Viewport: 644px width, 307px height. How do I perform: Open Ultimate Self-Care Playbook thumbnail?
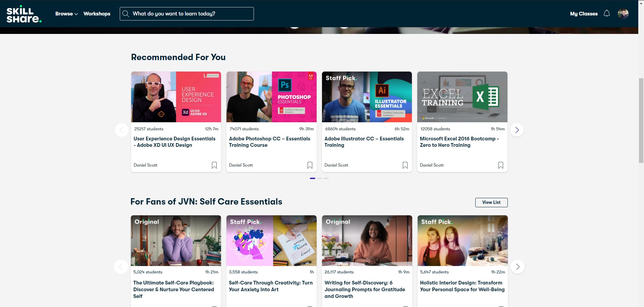point(176,240)
